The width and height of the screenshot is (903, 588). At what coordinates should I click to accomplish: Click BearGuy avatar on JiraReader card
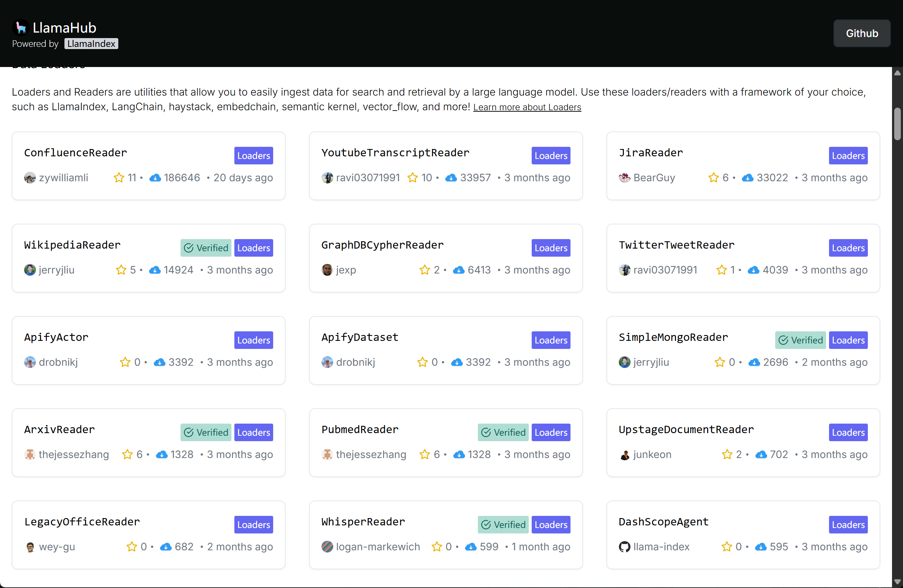click(x=624, y=178)
